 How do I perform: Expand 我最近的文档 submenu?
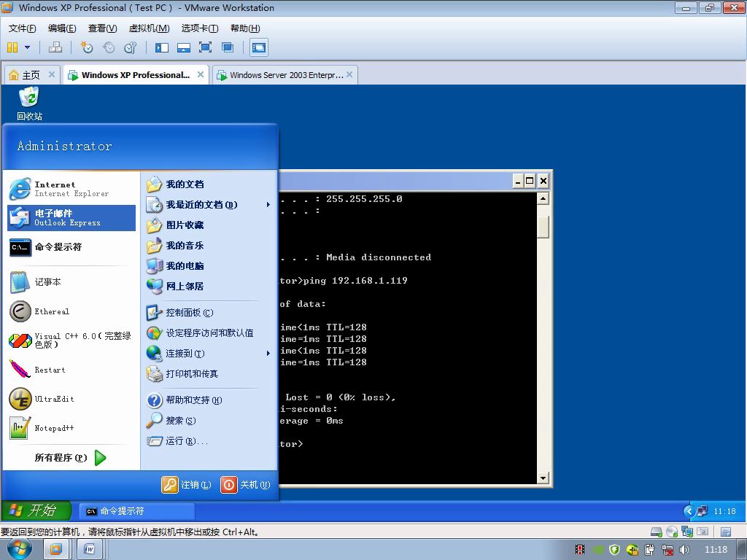click(x=209, y=205)
